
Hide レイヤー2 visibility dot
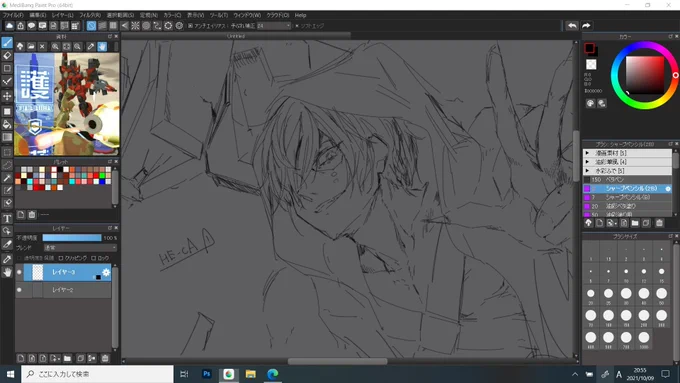click(x=19, y=290)
